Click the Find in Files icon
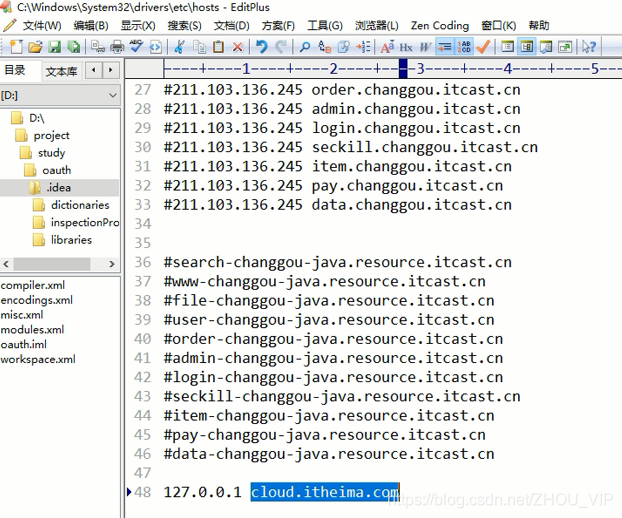The width and height of the screenshot is (622, 518). (344, 47)
